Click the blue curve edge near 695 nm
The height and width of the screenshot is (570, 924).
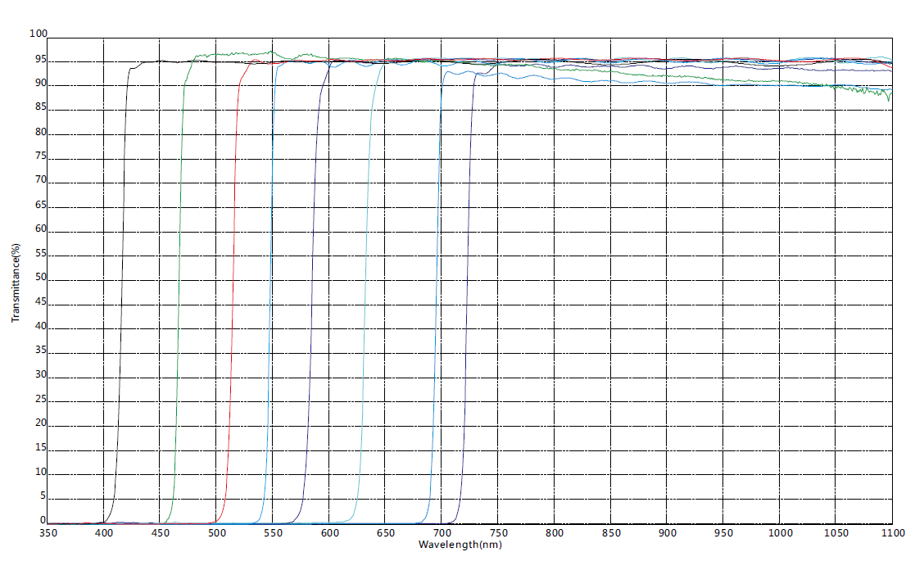tap(437, 278)
